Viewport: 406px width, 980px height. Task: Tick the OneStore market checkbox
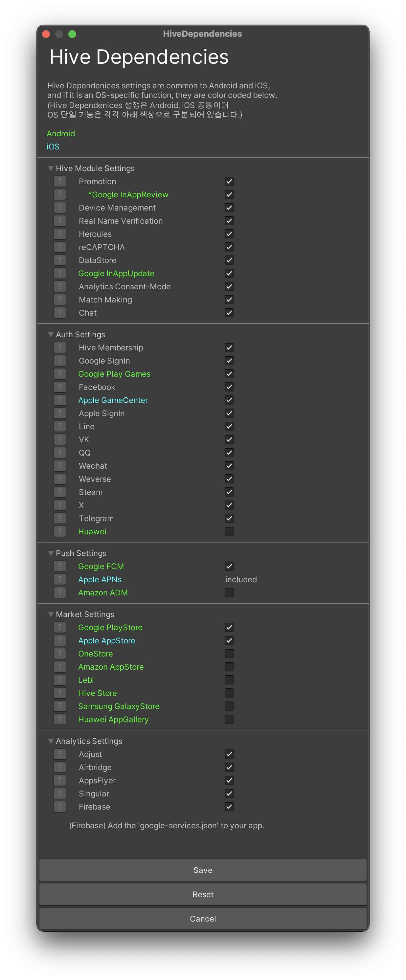(229, 654)
